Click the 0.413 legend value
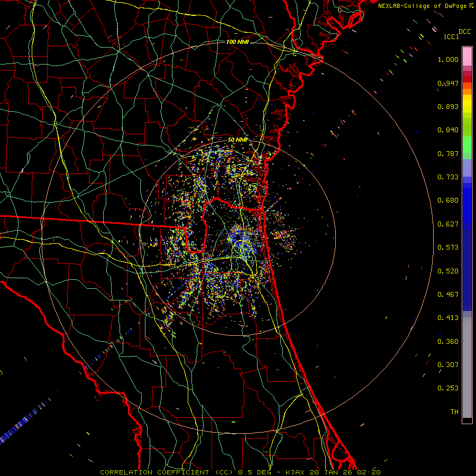The image size is (476, 476). (448, 318)
